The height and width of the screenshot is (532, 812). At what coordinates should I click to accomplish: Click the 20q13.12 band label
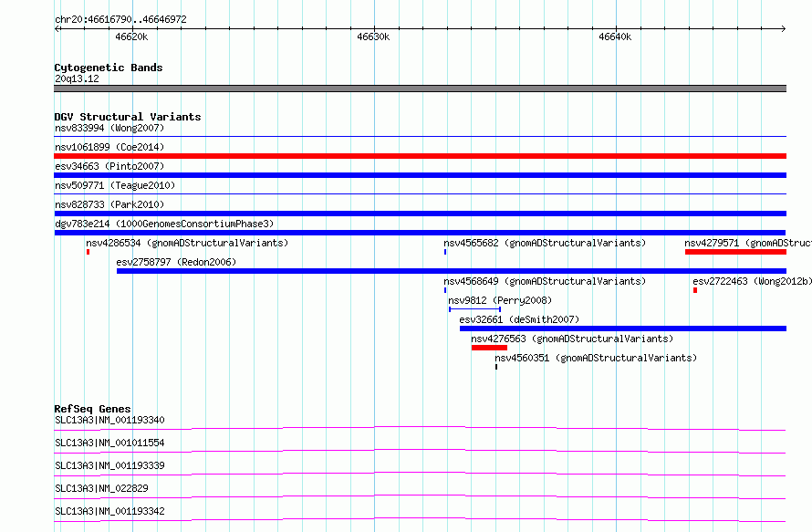[77, 78]
